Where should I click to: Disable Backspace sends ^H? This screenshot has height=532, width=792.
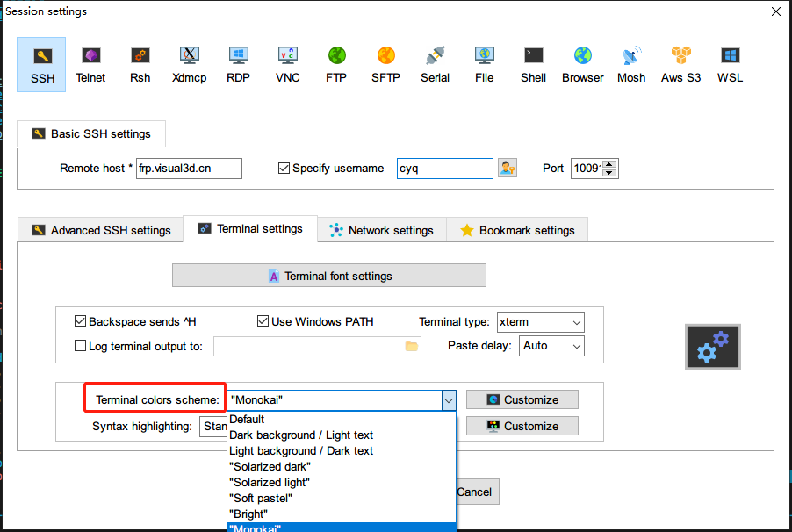(80, 321)
